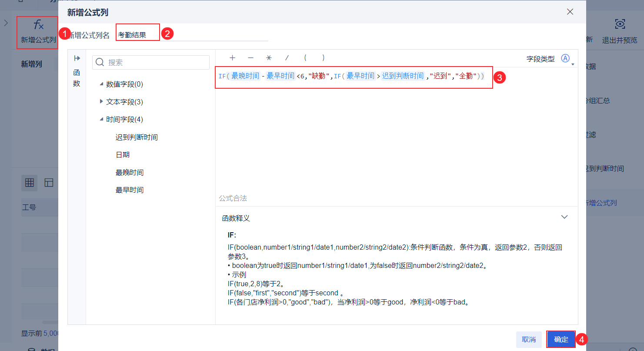The width and height of the screenshot is (644, 351).
Task: Collapse the 时间字段(4) tree node
Action: pyautogui.click(x=102, y=119)
